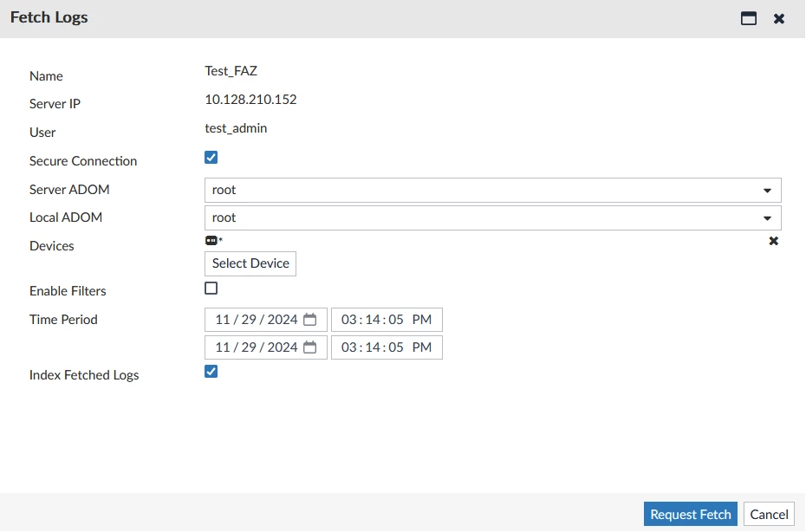Click the start time field
806x532 pixels.
tap(387, 319)
